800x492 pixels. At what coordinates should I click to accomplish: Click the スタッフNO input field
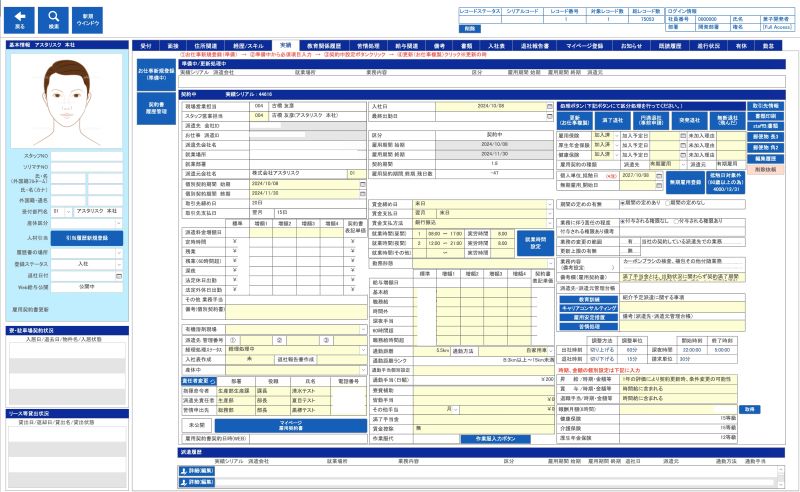(x=87, y=156)
